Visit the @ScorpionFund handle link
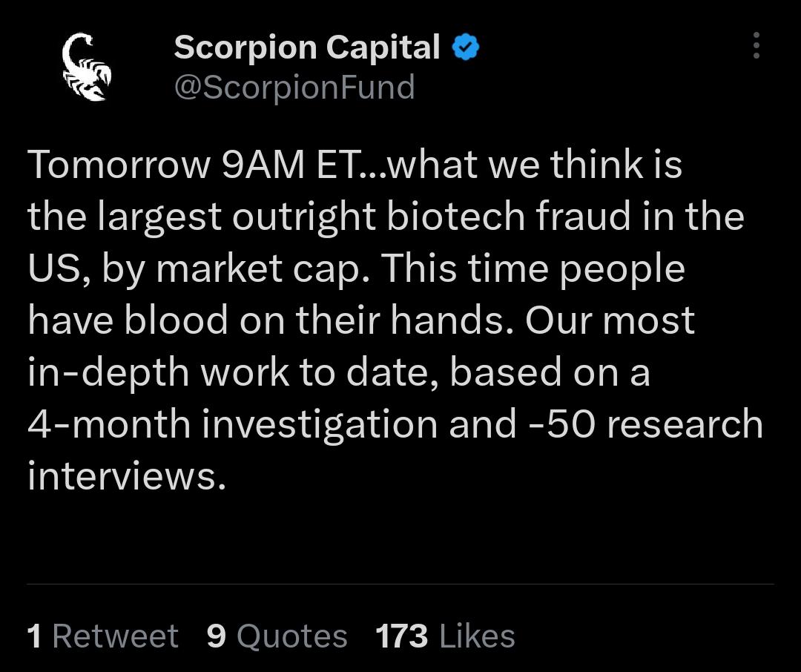 point(294,88)
